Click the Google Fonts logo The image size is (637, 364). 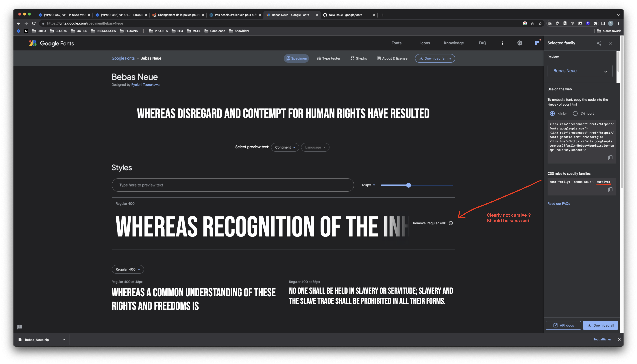(51, 43)
